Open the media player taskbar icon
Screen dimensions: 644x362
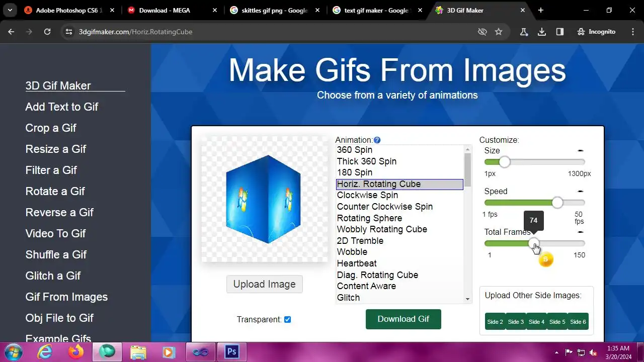pyautogui.click(x=169, y=352)
